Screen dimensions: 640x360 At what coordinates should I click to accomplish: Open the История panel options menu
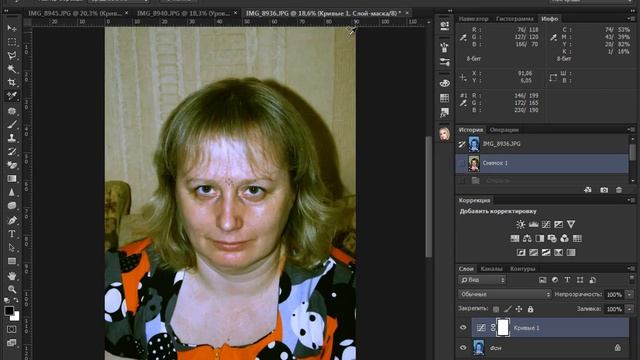click(632, 129)
